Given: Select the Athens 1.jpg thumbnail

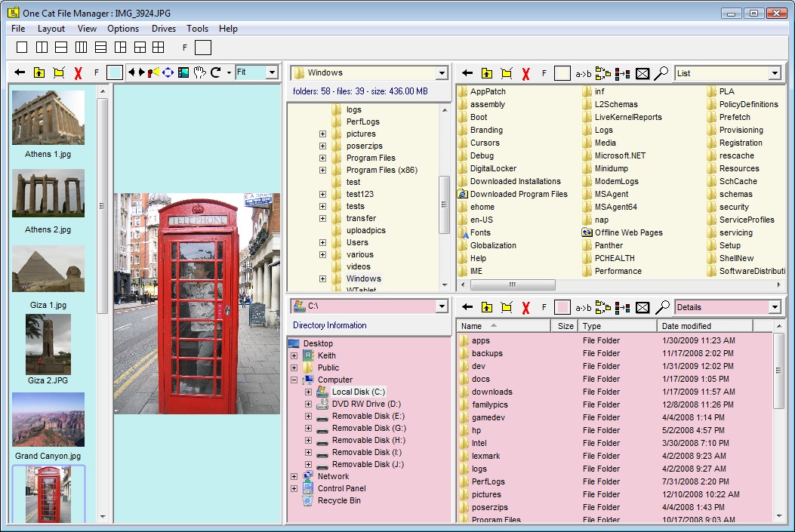Looking at the screenshot, I should [x=48, y=118].
